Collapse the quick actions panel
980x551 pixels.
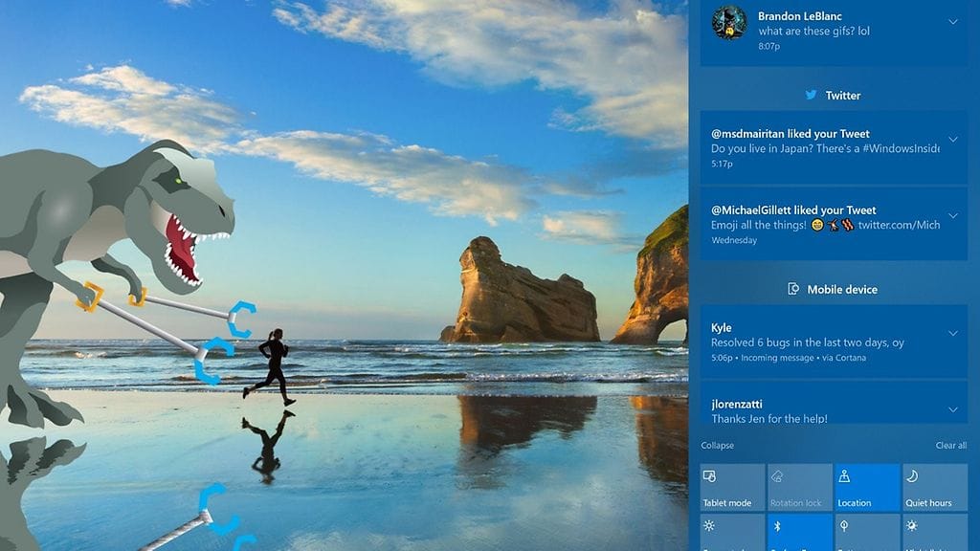(718, 446)
